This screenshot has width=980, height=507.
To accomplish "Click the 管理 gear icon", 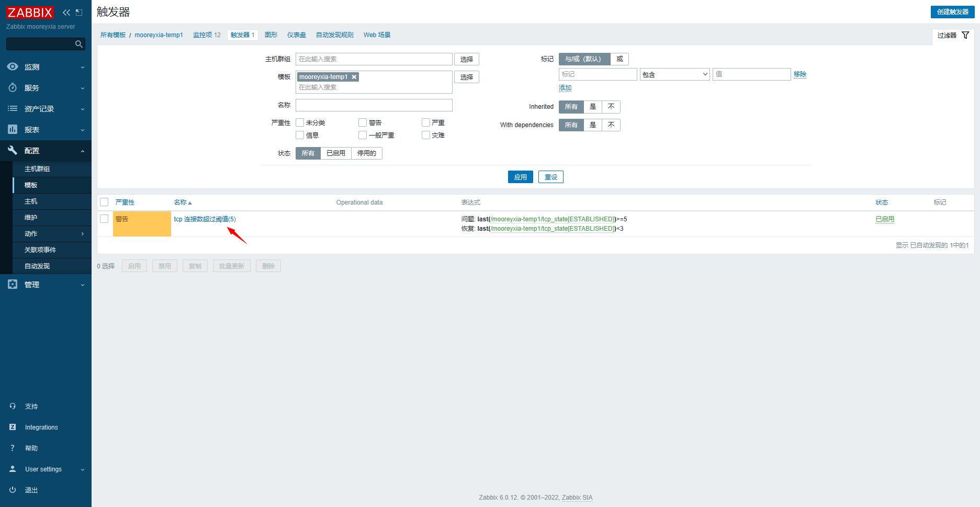I will tap(13, 284).
